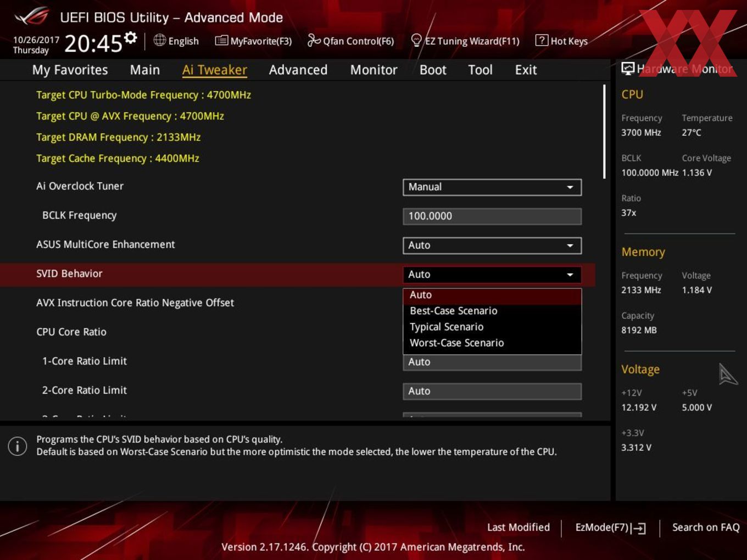Viewport: 747px width, 560px height.
Task: Launch EZ Tuning Wizard bulb icon
Action: click(416, 40)
